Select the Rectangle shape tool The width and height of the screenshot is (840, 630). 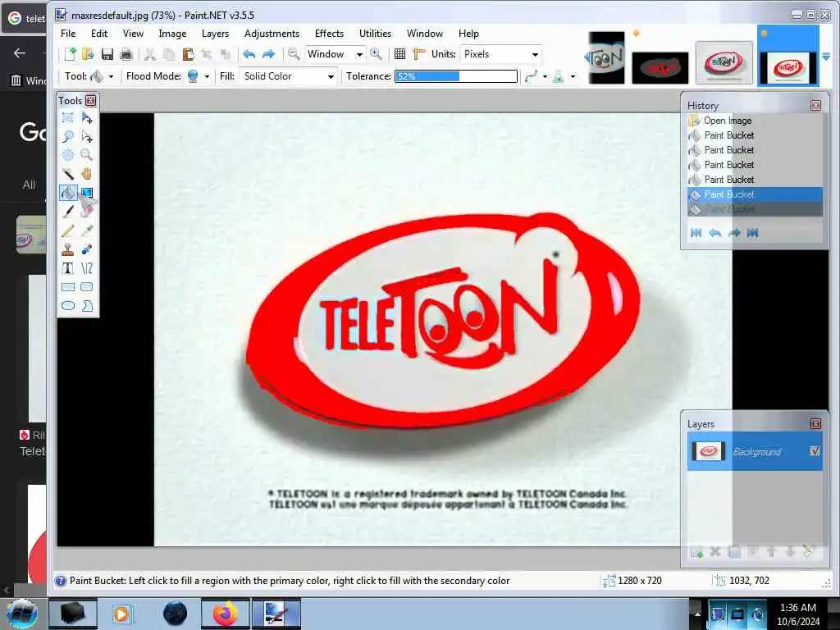68,287
